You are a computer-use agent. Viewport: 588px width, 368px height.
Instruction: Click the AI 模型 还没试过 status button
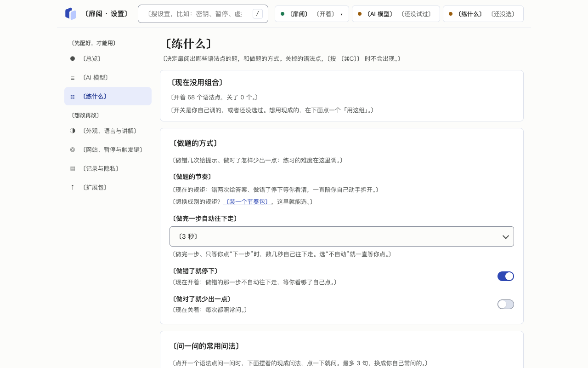pyautogui.click(x=396, y=14)
